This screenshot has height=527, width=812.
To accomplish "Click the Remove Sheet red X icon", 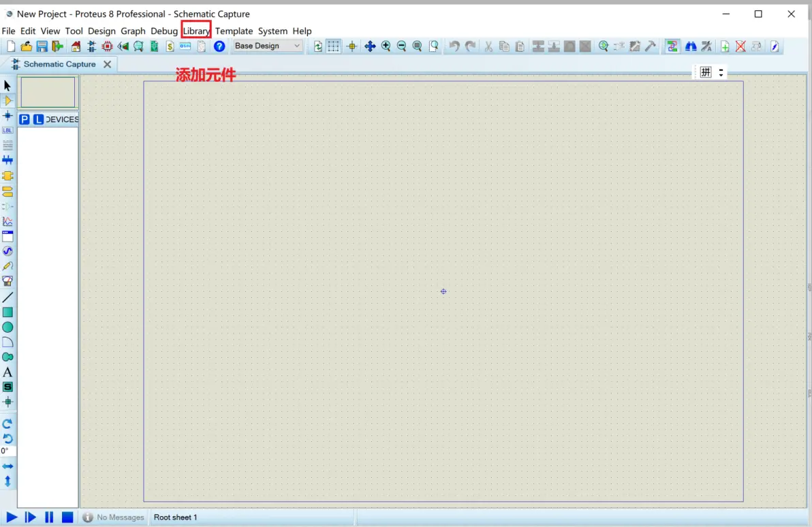I will click(741, 46).
